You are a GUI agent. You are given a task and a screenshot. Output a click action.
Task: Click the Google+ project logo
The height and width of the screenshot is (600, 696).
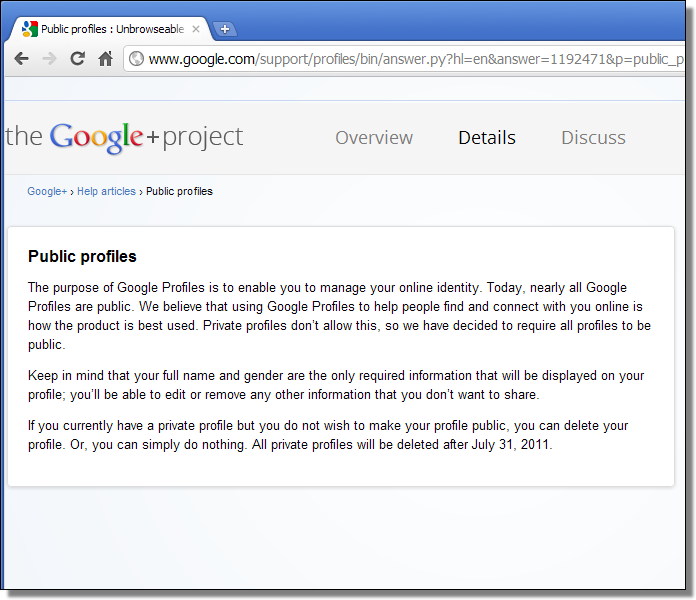coord(124,137)
